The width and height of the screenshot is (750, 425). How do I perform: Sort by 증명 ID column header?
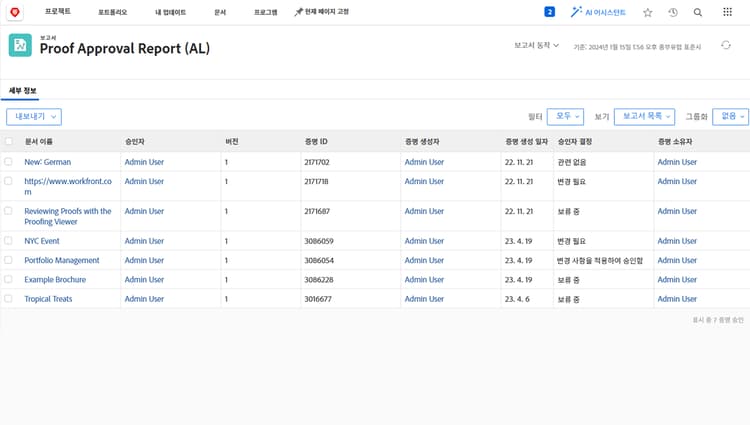pos(316,142)
